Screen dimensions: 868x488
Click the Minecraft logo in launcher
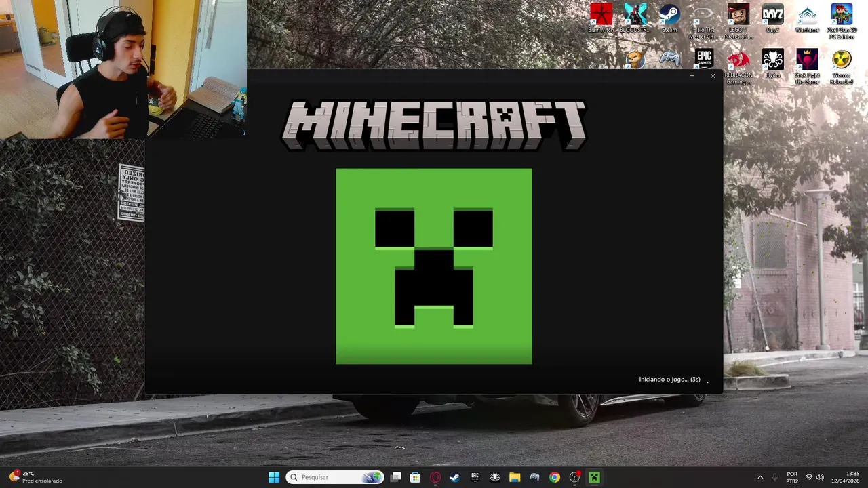pos(434,125)
